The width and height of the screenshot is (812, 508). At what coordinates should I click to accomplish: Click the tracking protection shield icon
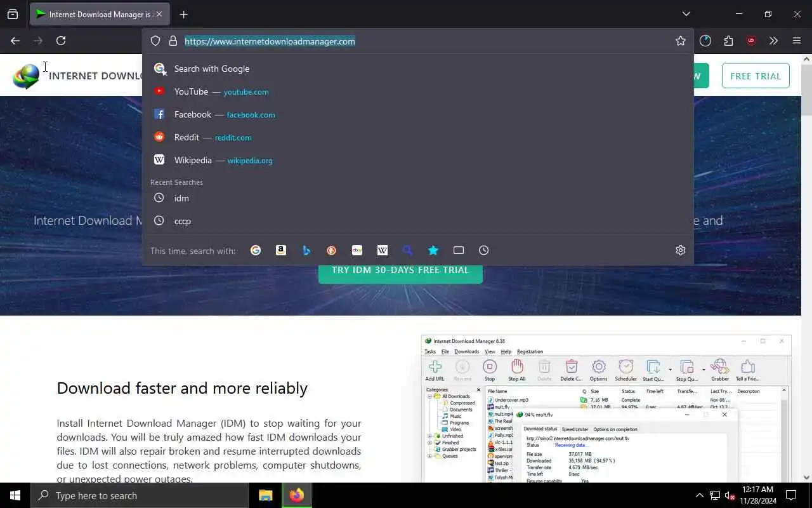[x=155, y=41]
